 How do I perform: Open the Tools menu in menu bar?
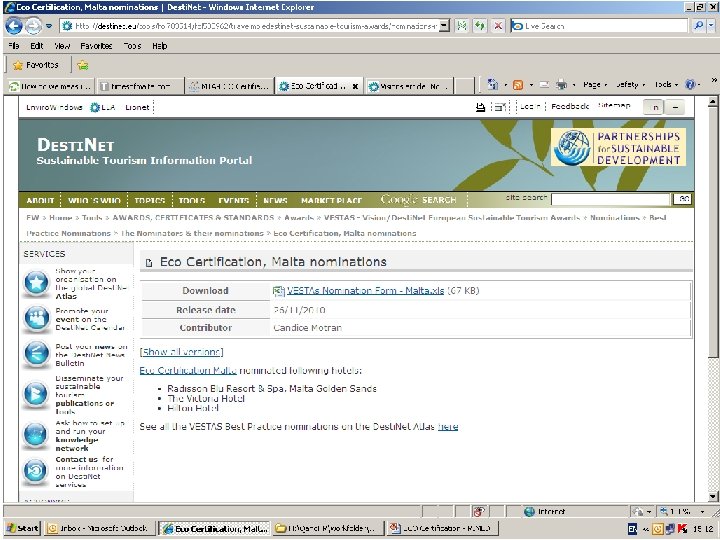[x=132, y=46]
